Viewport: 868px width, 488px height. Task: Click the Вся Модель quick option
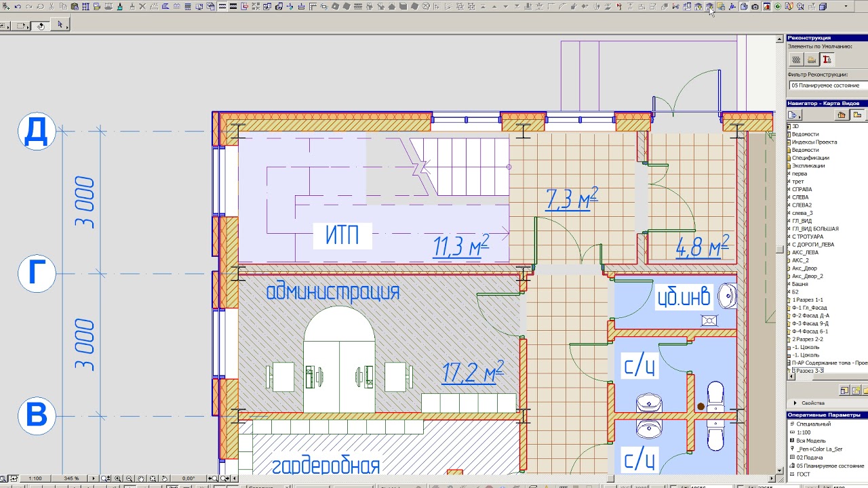pos(810,440)
